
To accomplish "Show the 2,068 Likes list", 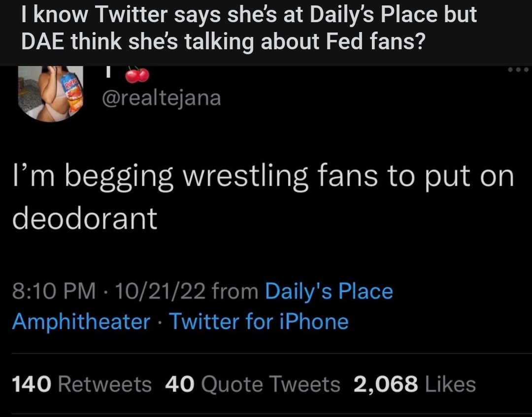I will [x=415, y=384].
